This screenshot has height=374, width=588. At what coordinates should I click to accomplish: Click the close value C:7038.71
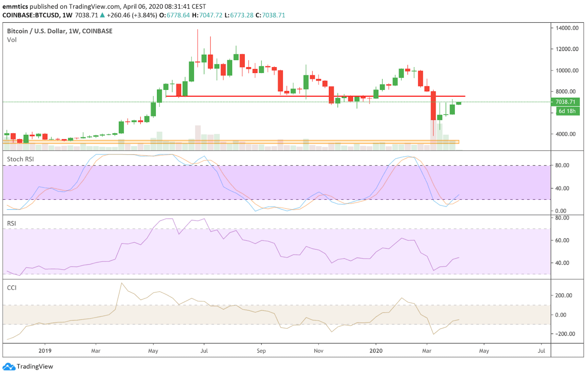coord(270,15)
